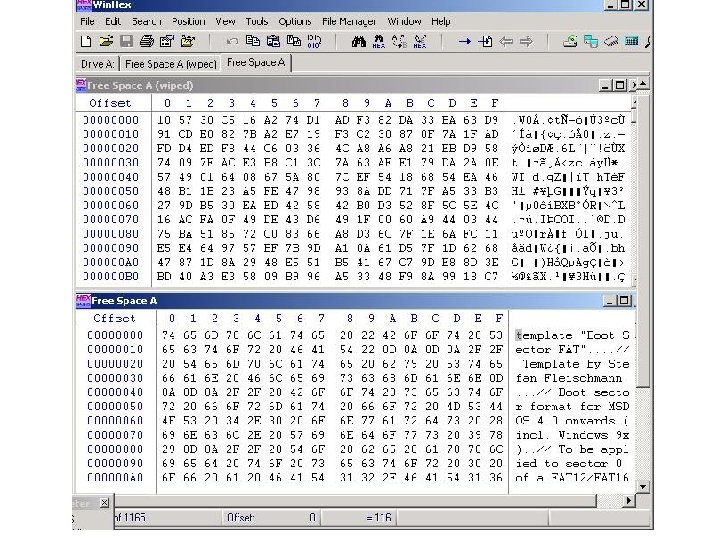Click the Copy block icon
This screenshot has height=540, width=720.
[253, 41]
